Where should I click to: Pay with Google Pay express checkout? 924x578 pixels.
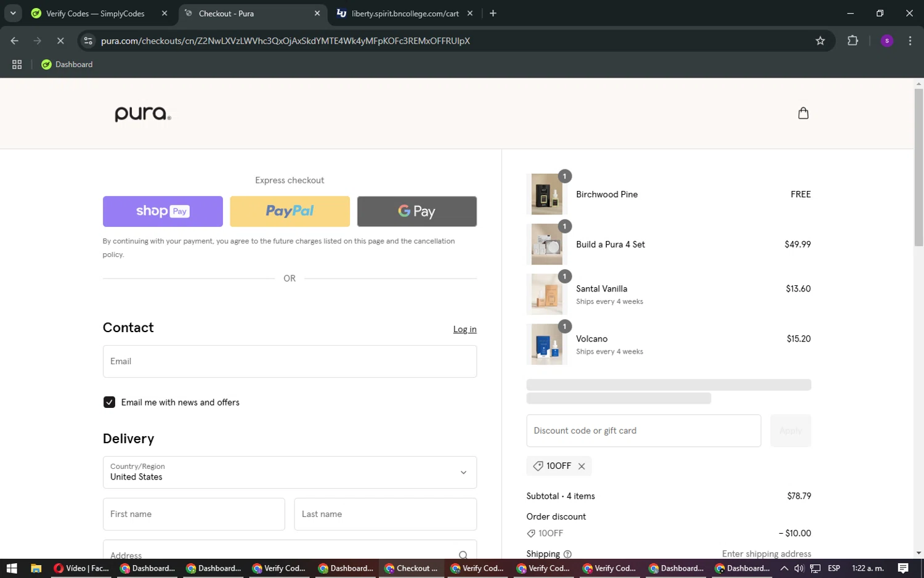417,211
